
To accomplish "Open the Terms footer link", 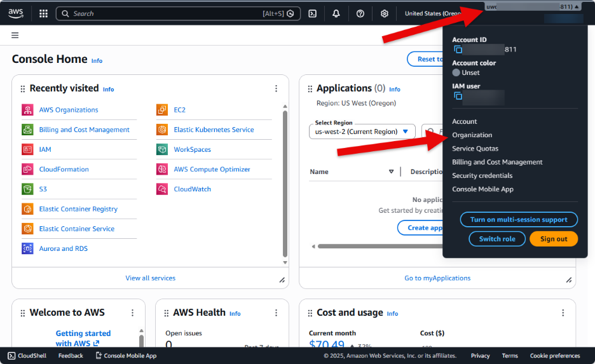I will pyautogui.click(x=510, y=356).
